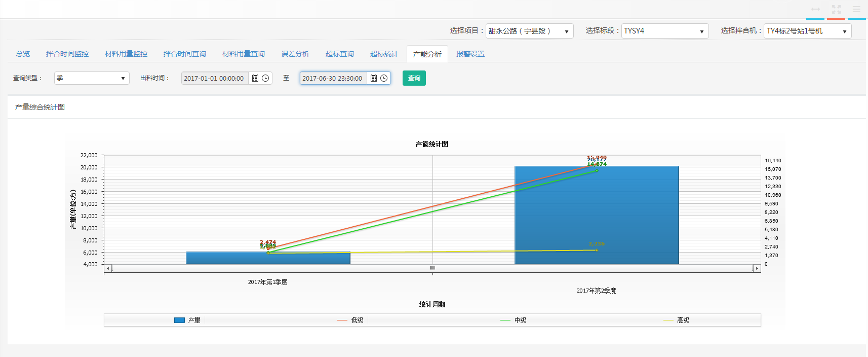Screen dimensions: 868x357
Task: Open the 选择标段 dropdown showing TYSY4
Action: [x=664, y=31]
